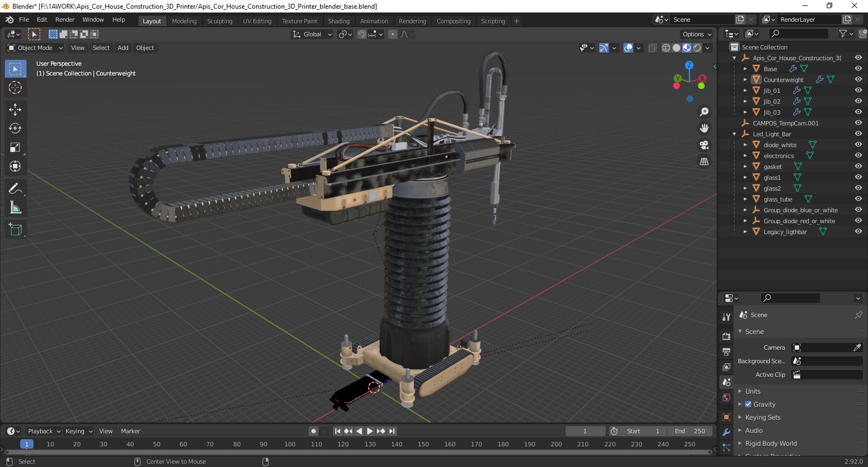This screenshot has width=868, height=467.
Task: Toggle viewport overlays display
Action: (x=628, y=48)
